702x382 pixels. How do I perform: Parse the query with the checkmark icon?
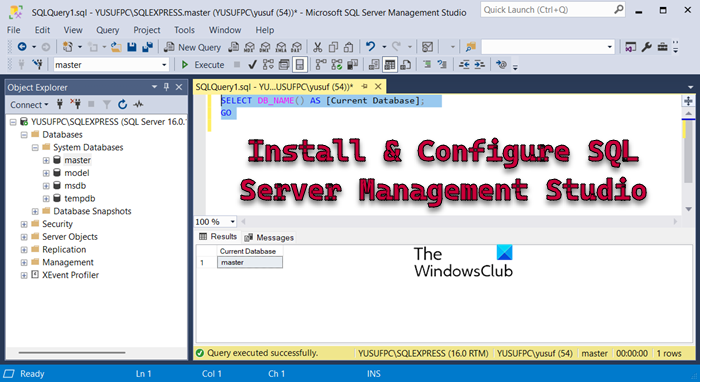253,64
